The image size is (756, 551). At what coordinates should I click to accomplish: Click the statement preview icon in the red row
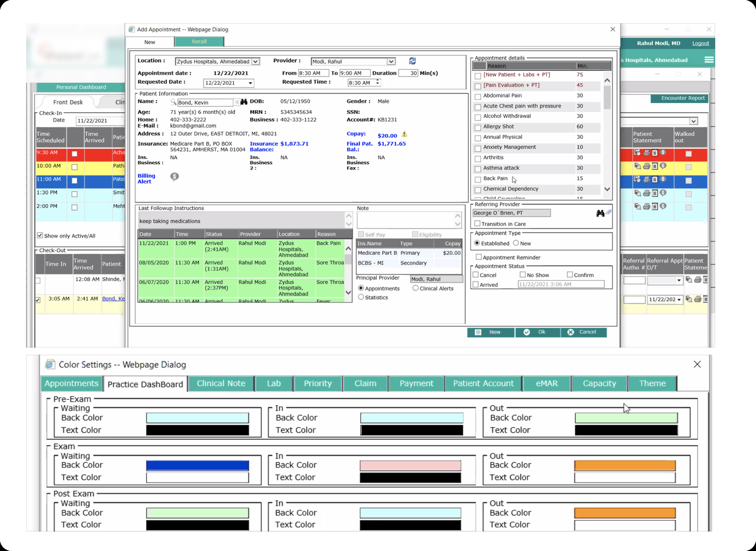[638, 153]
